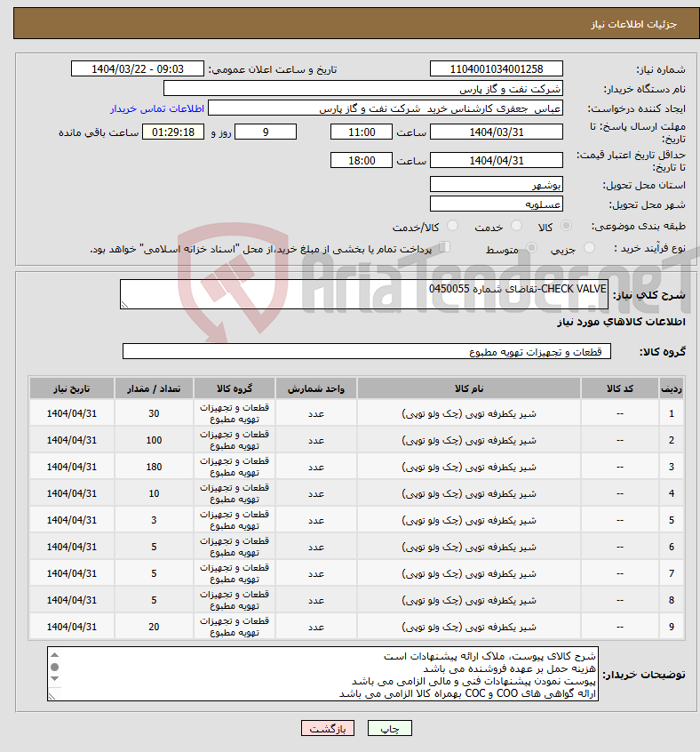The height and width of the screenshot is (752, 700).
Task: Click the item name in row 5
Action: (x=469, y=520)
